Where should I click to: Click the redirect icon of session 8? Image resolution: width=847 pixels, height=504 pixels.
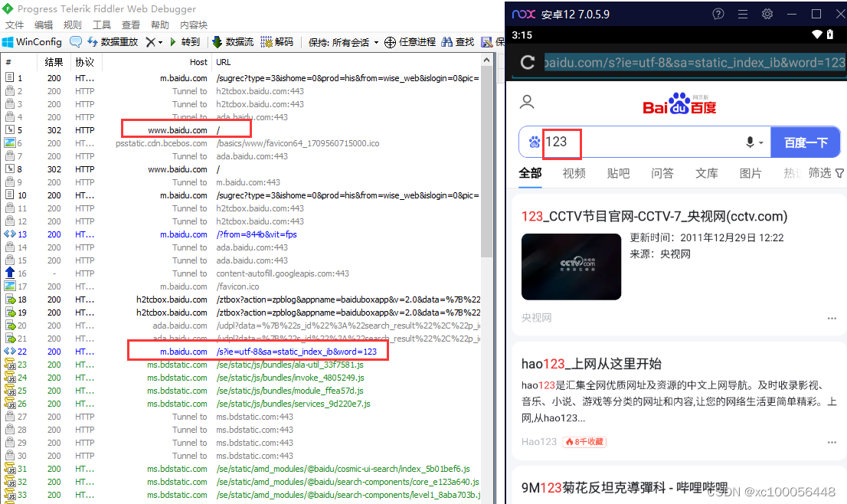coord(10,169)
